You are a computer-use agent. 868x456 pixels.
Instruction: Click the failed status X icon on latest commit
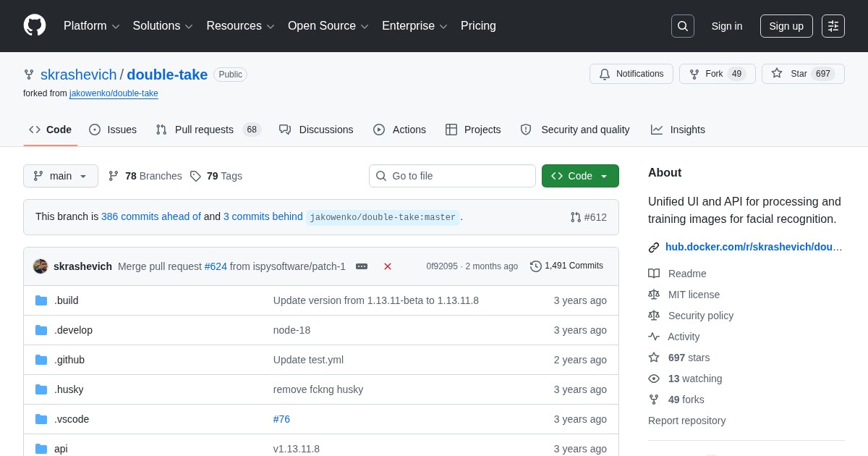(388, 266)
